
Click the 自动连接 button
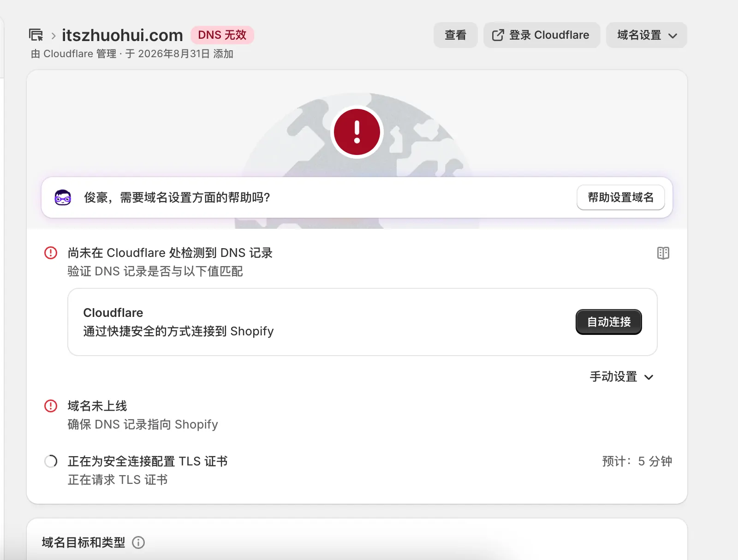tap(608, 322)
